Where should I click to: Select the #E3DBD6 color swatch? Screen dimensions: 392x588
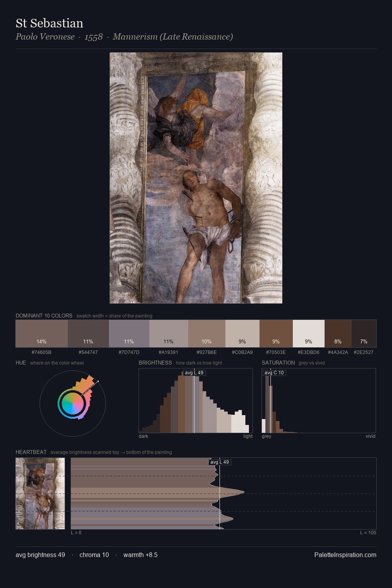click(309, 334)
